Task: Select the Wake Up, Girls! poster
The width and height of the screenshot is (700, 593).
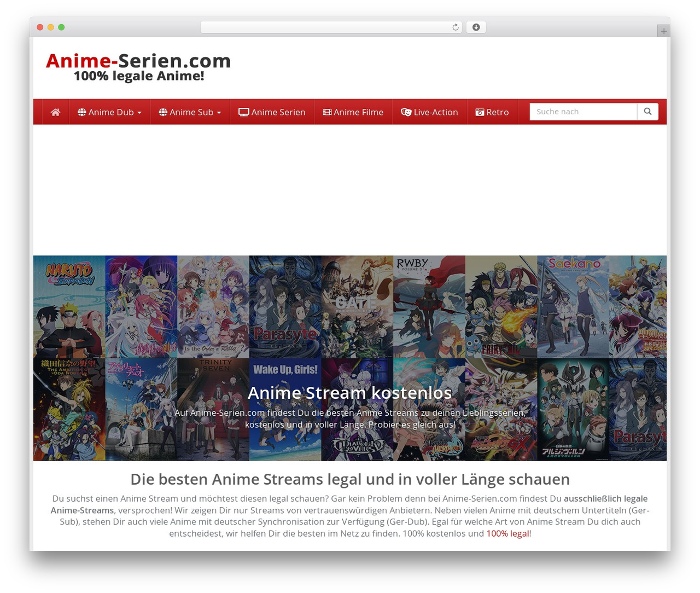Action: [285, 409]
